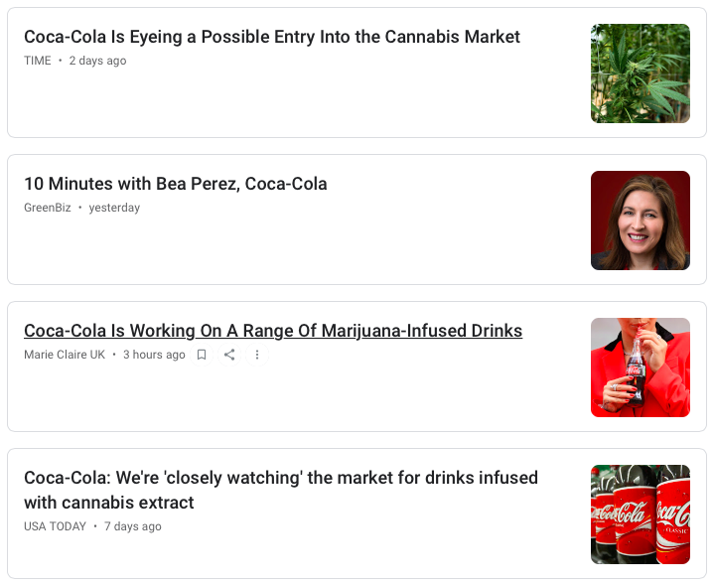Viewport: 714px width, 588px height.
Task: Open '10 Minutes with Bea Perez' article
Action: [175, 184]
